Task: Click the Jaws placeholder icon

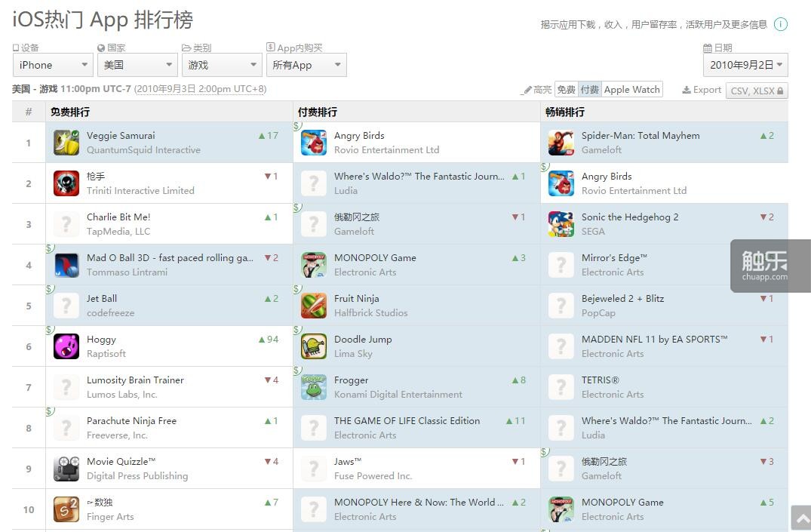Action: coord(314,469)
